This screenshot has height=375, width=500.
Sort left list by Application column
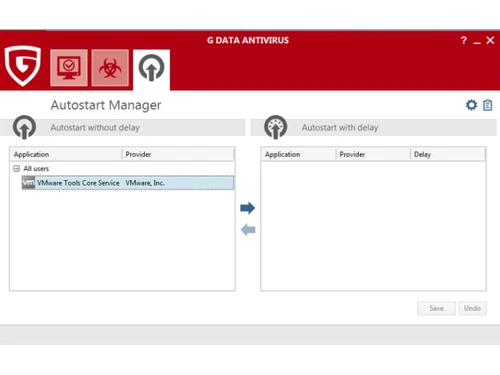coord(67,154)
